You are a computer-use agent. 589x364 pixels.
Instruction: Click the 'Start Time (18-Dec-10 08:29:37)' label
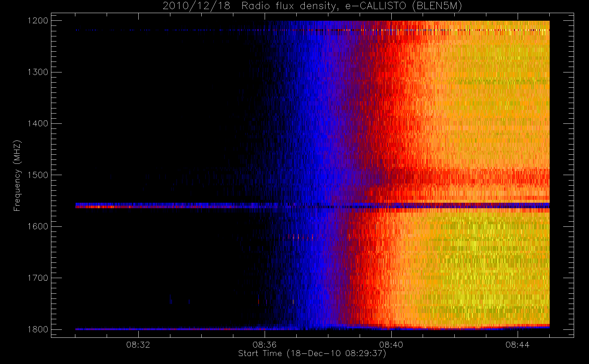click(312, 353)
